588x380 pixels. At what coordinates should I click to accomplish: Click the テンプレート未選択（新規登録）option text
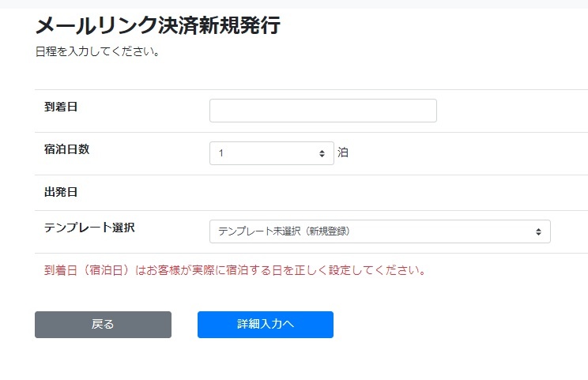[284, 231]
